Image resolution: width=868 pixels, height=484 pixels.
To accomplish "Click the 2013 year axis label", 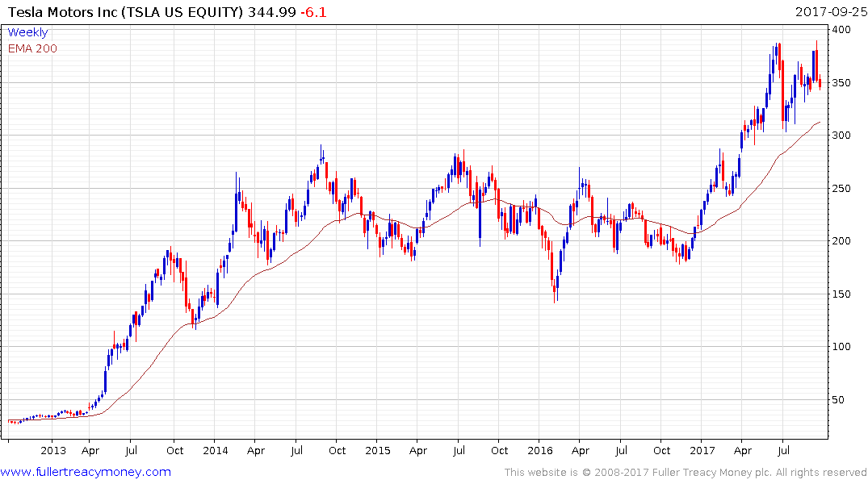I will (x=53, y=450).
